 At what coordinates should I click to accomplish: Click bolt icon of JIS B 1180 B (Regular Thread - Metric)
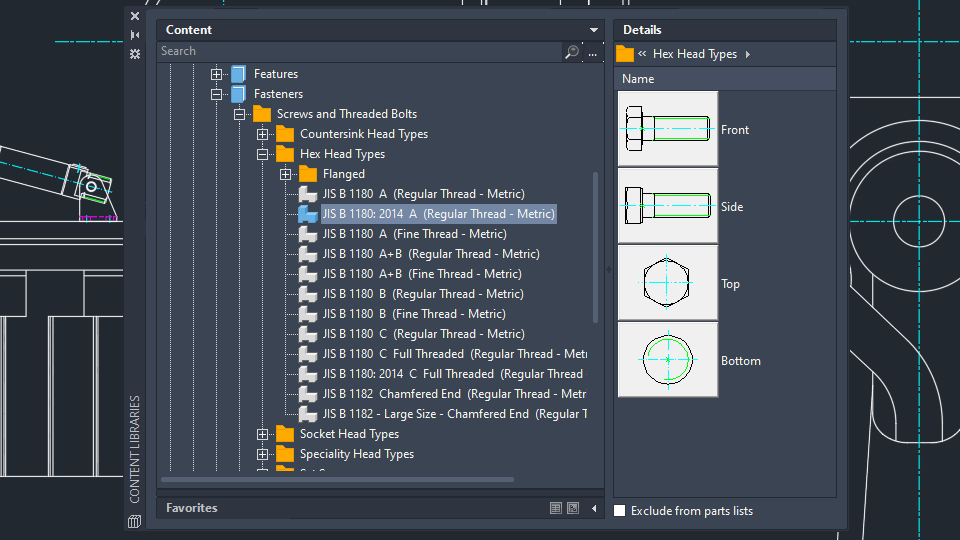(x=308, y=294)
